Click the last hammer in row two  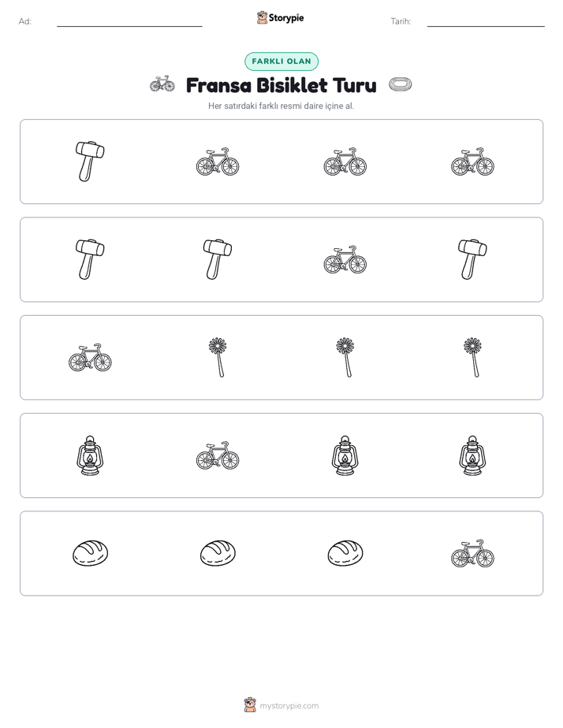[473, 259]
